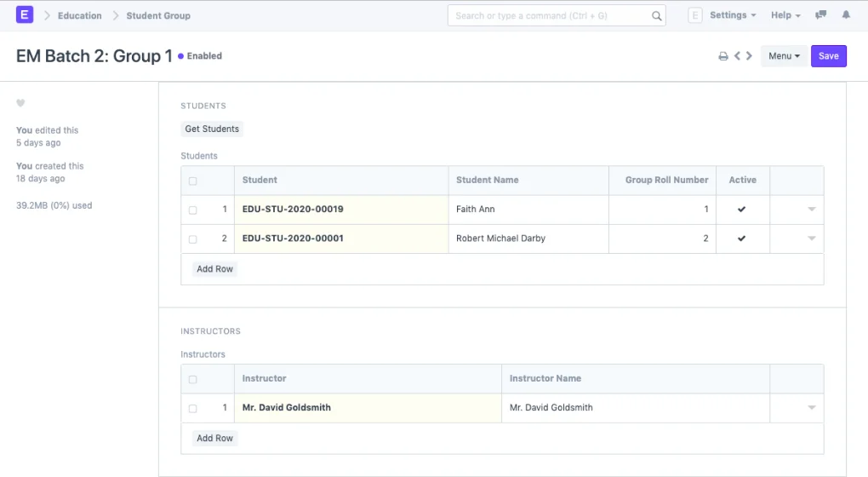
Task: Click the STUDENTS section heading
Action: tap(203, 106)
